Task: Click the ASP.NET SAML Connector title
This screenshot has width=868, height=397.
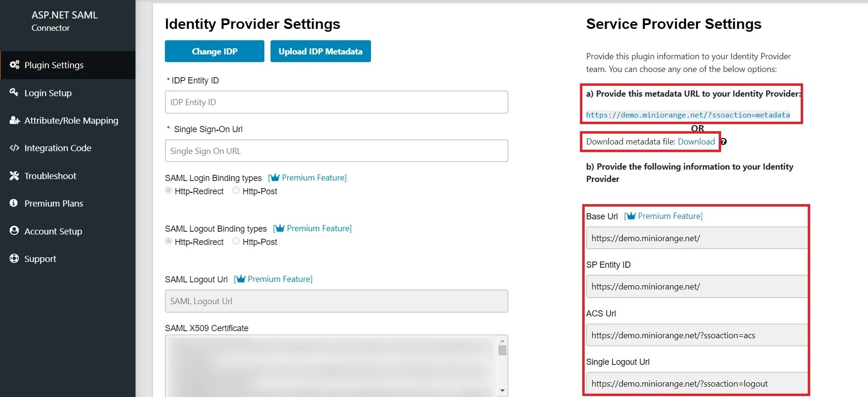Action: (x=64, y=21)
